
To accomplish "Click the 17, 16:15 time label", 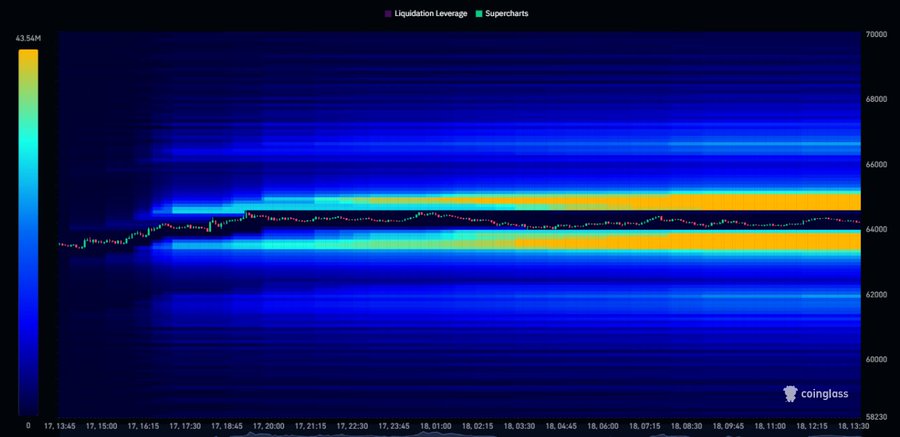I will point(143,426).
